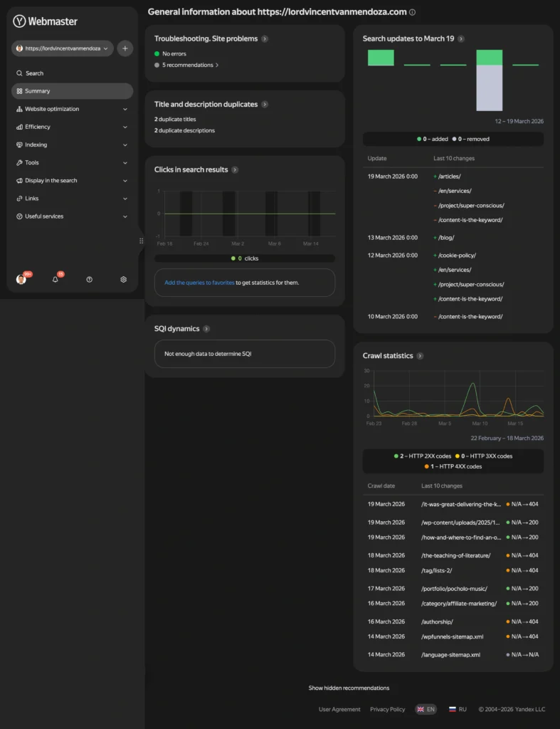Open Troubleshooting Site problems arrow
Viewport: 560px width, 729px height.
tap(265, 38)
